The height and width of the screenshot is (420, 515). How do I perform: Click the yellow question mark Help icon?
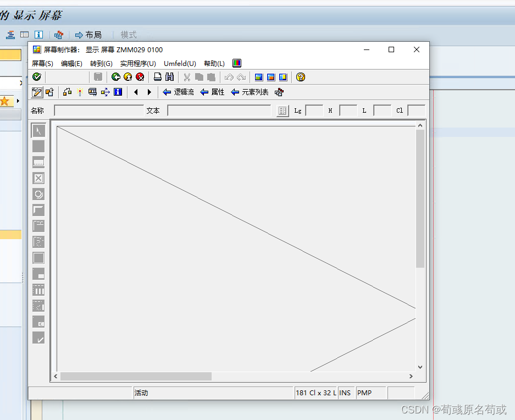[301, 77]
